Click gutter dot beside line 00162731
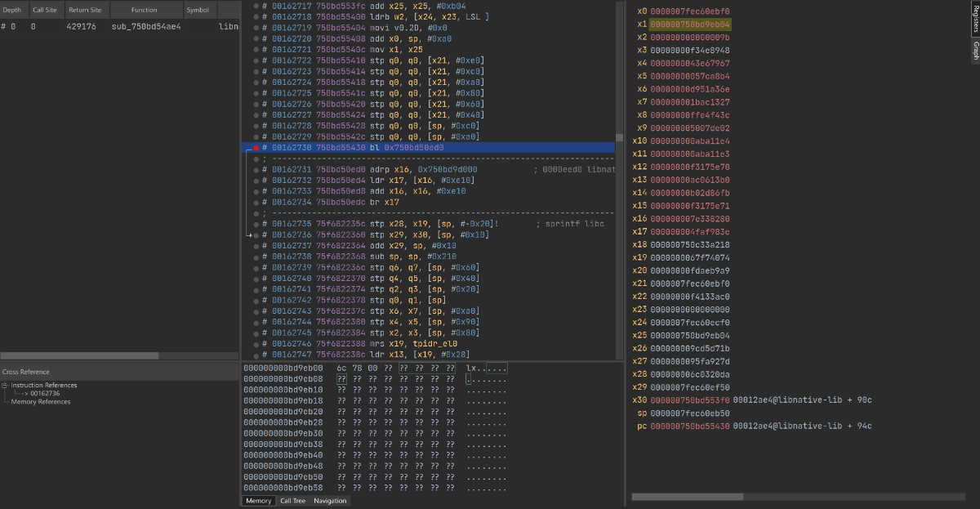980x509 pixels. pos(256,169)
